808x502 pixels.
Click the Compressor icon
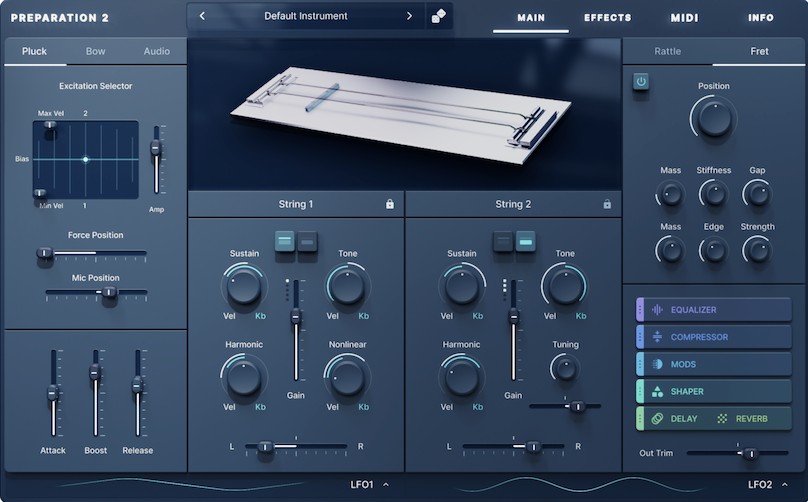(657, 337)
